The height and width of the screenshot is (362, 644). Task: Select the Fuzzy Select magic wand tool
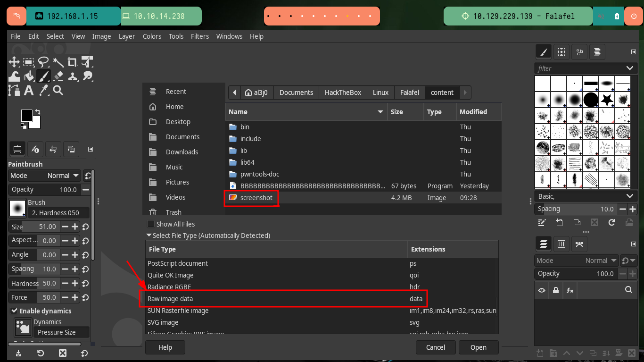[58, 62]
